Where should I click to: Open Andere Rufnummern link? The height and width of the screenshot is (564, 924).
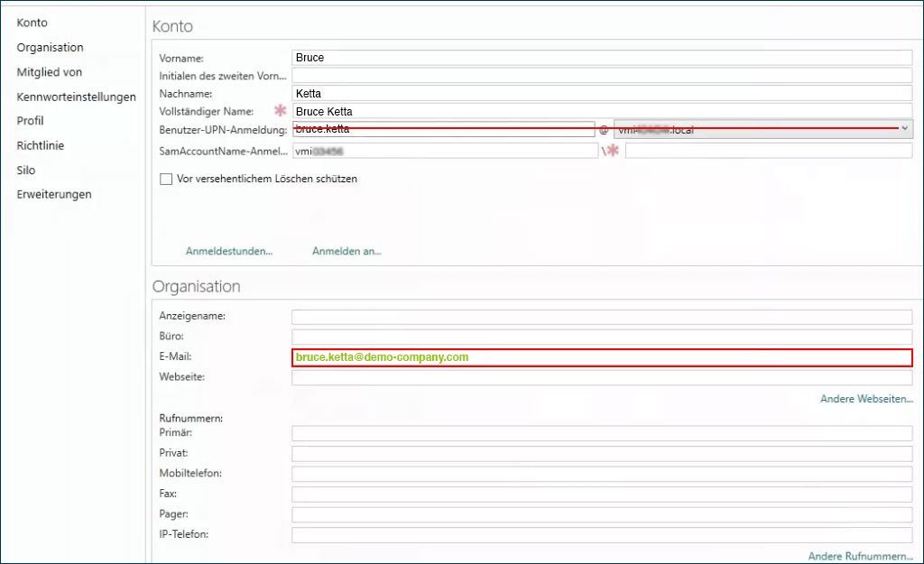point(860,556)
